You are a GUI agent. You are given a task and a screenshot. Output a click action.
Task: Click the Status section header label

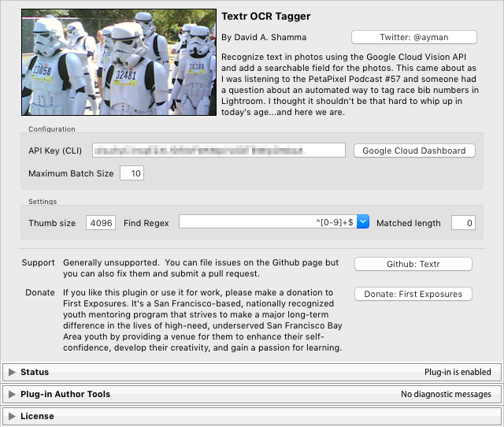point(35,372)
